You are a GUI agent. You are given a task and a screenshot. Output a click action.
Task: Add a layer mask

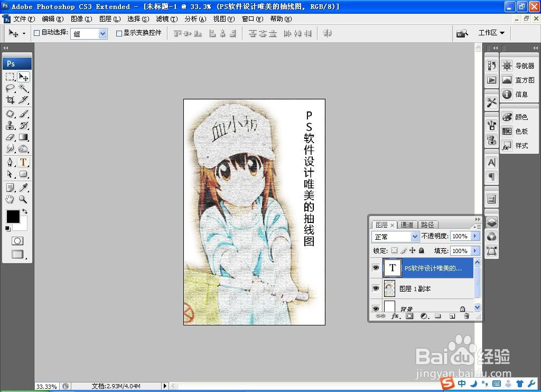409,316
